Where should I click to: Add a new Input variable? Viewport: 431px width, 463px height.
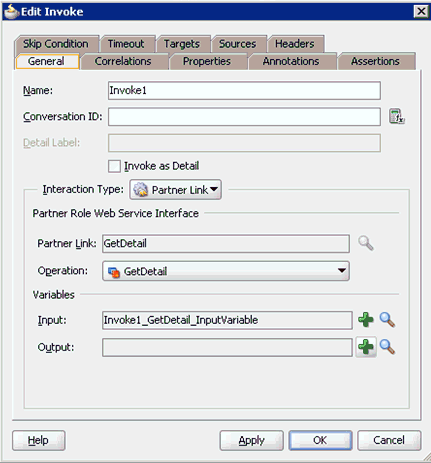click(366, 320)
